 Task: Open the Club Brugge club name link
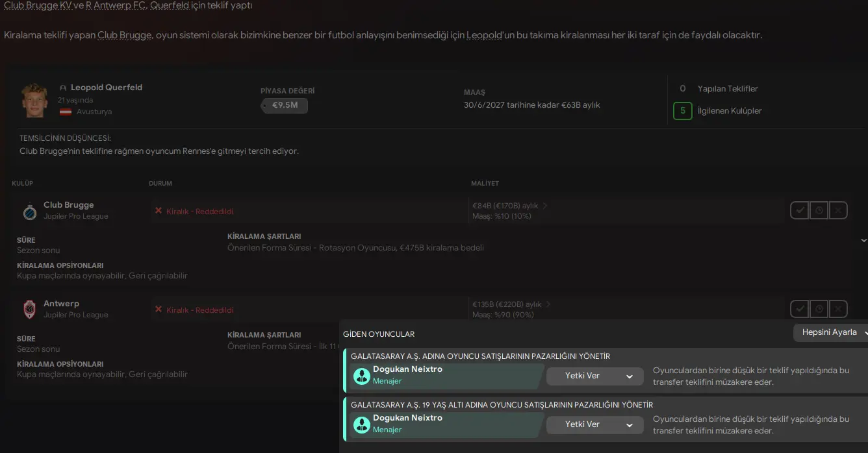69,205
